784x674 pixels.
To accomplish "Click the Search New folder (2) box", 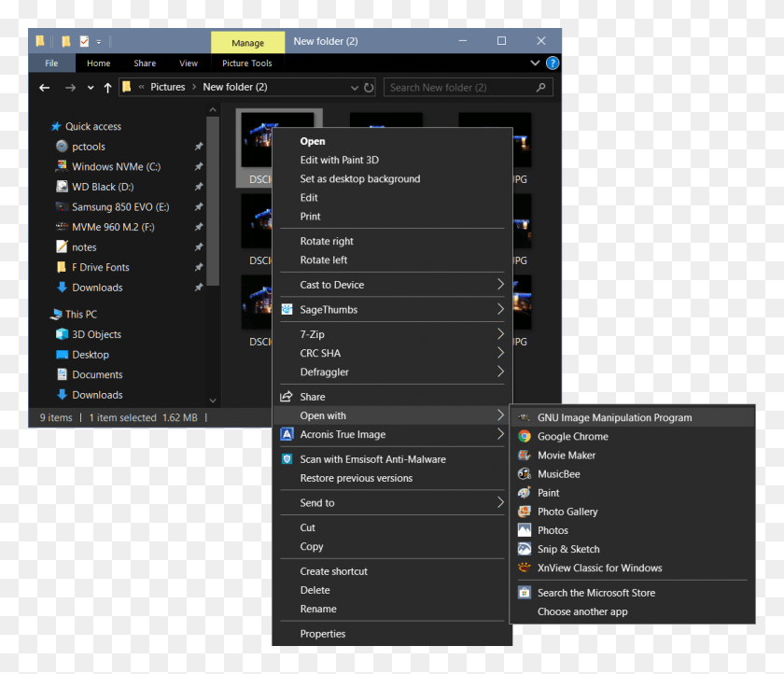I will [x=460, y=88].
